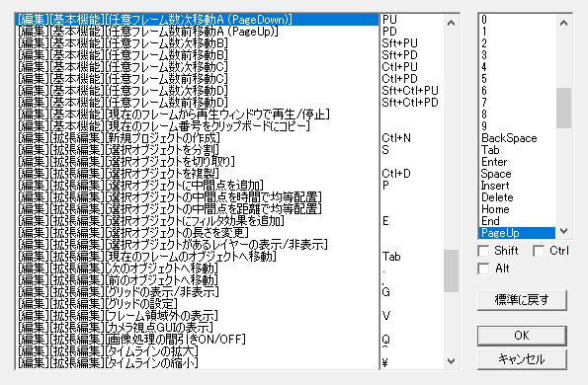Choose PageUp in key list
This screenshot has width=588, height=385.
point(518,233)
